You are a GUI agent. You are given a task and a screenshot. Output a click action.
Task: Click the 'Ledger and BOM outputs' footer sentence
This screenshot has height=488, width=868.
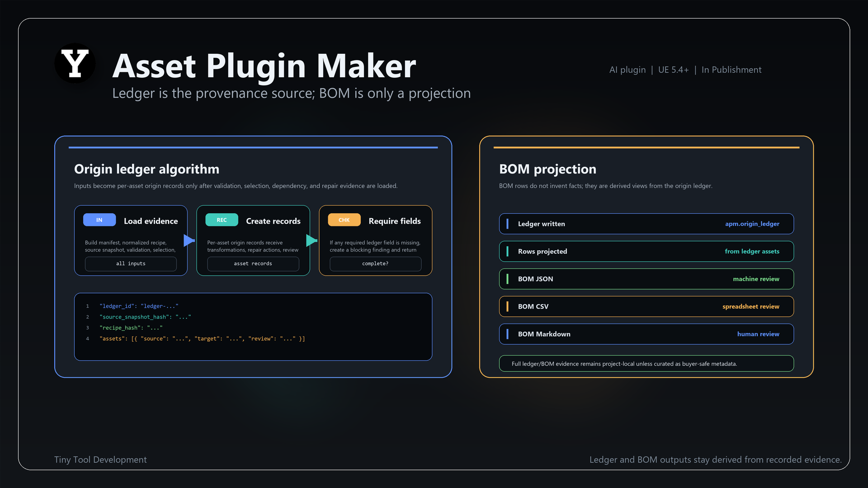(x=716, y=460)
